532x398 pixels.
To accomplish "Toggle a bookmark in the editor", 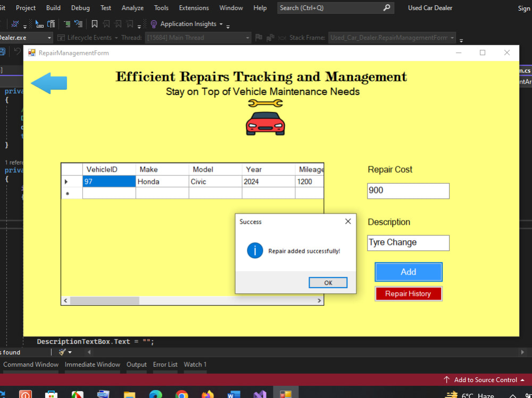I will (95, 24).
